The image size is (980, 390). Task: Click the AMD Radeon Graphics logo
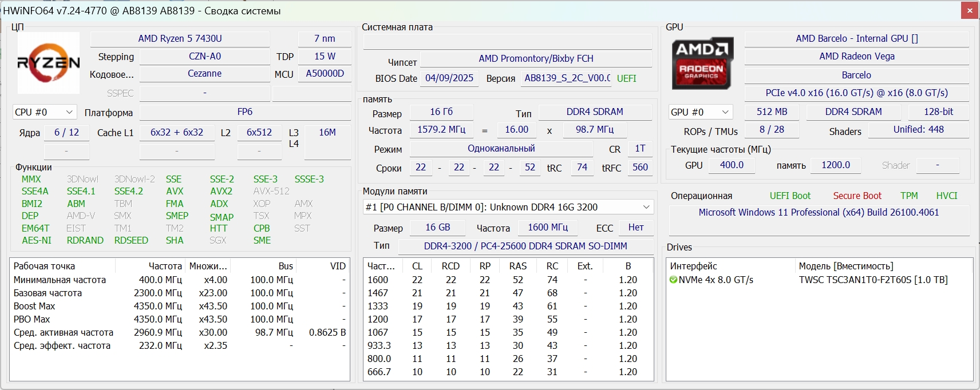(x=702, y=64)
